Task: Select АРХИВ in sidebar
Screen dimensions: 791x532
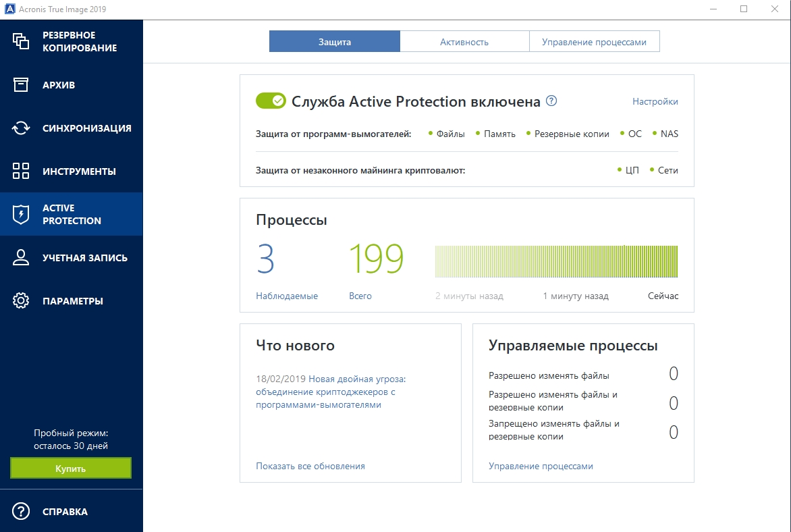Action: coord(72,85)
